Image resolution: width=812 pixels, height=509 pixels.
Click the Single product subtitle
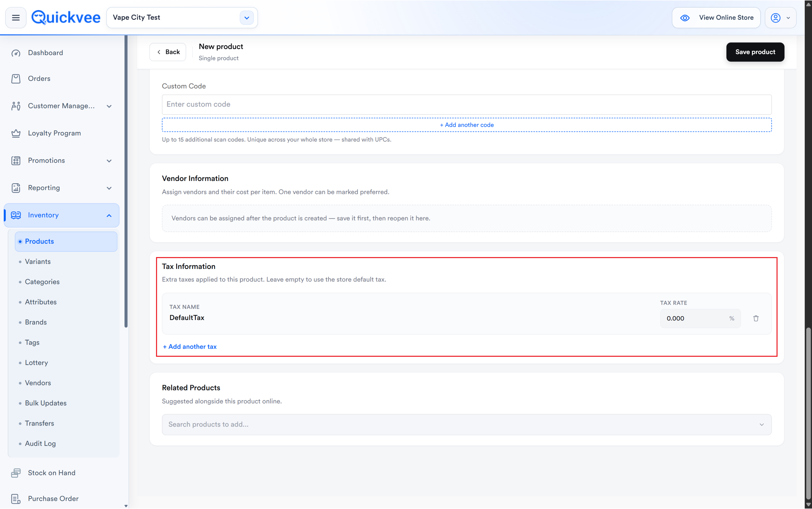[218, 58]
